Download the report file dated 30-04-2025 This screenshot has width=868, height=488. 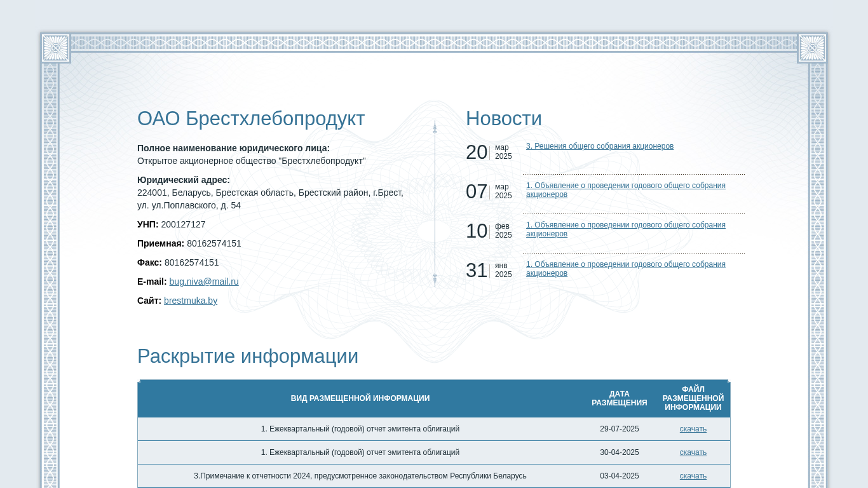point(693,452)
